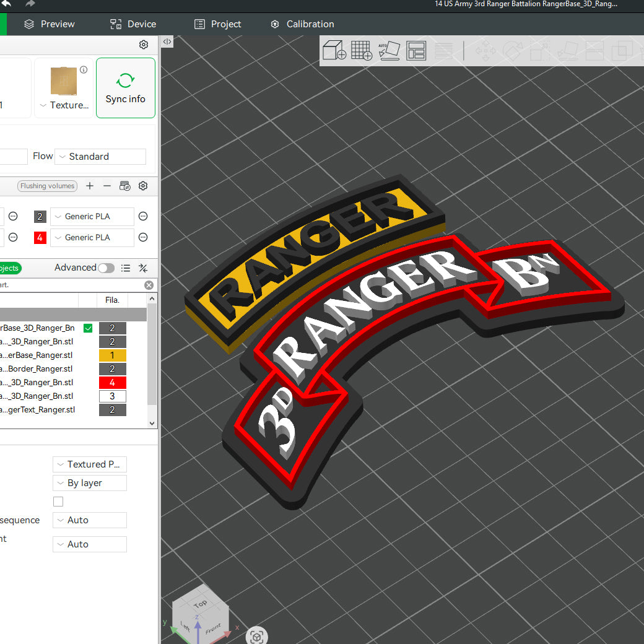Click the Add object cube icon

334,50
